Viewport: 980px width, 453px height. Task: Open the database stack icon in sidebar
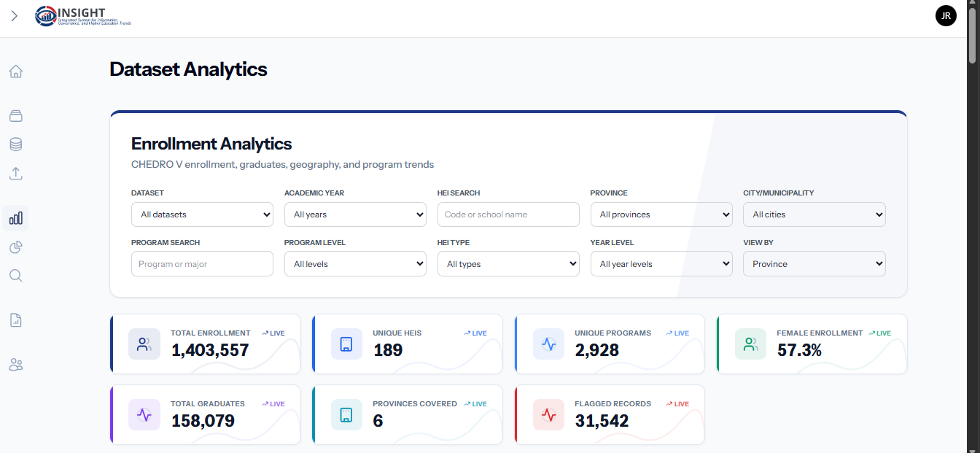(15, 144)
